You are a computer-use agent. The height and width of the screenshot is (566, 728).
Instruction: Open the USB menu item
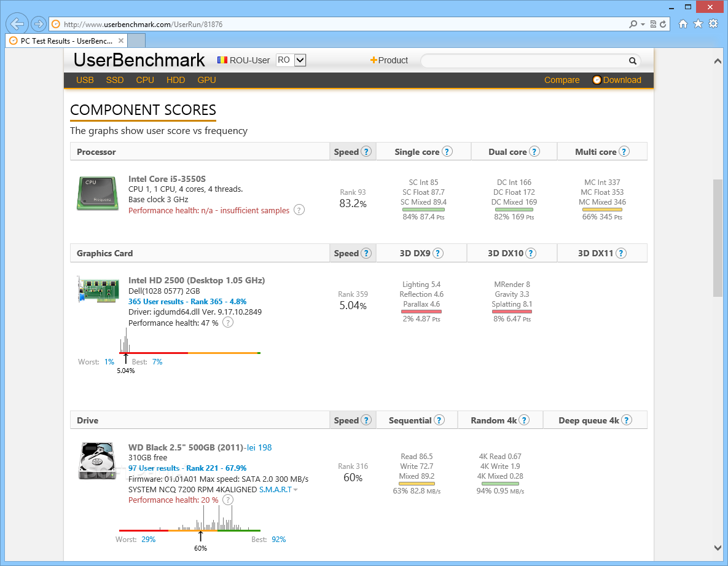pyautogui.click(x=85, y=80)
